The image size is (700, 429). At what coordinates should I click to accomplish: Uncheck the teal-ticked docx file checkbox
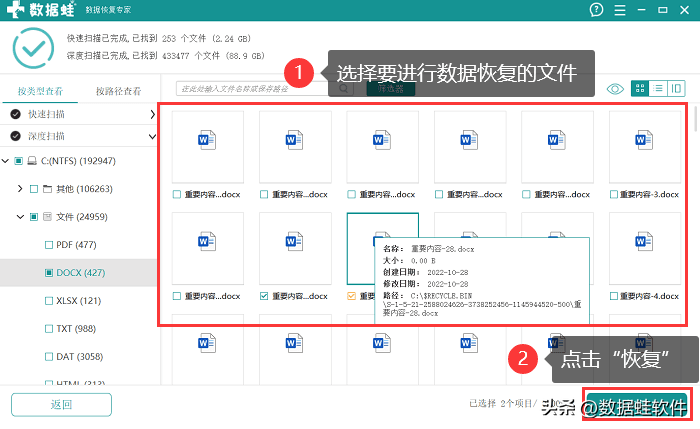pos(264,296)
